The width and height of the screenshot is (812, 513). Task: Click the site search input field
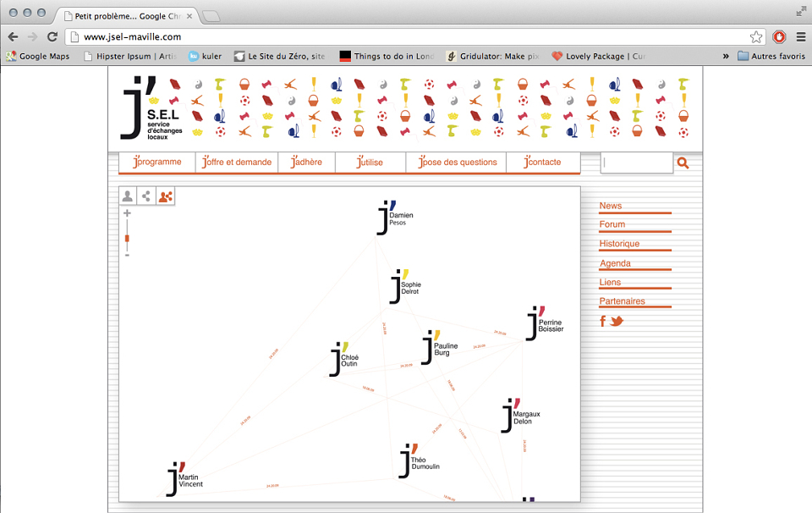(x=636, y=163)
